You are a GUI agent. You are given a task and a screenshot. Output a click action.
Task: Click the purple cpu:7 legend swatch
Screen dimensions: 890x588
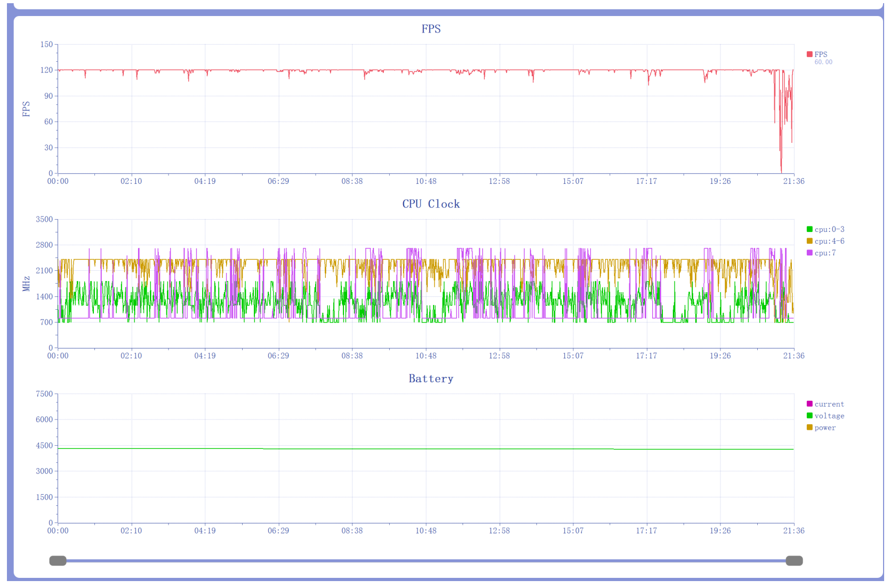click(x=809, y=253)
